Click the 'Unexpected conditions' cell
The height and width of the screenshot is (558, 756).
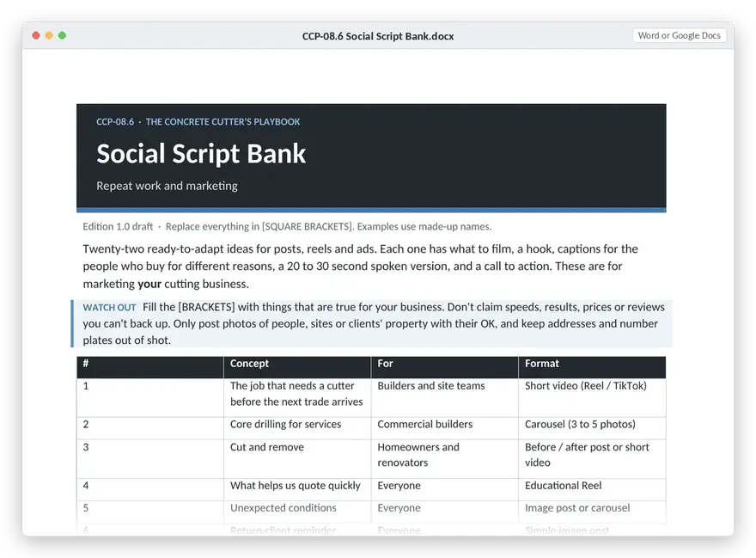coord(297,512)
